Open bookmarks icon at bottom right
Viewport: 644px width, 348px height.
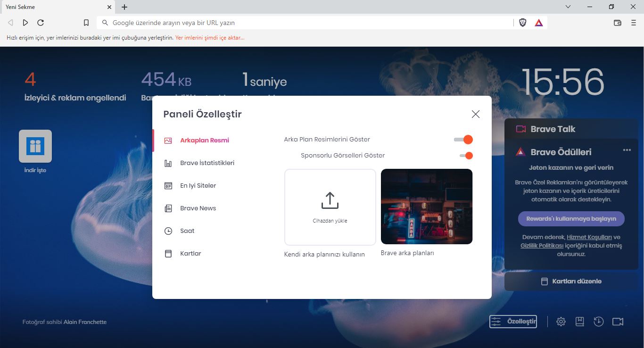(580, 322)
